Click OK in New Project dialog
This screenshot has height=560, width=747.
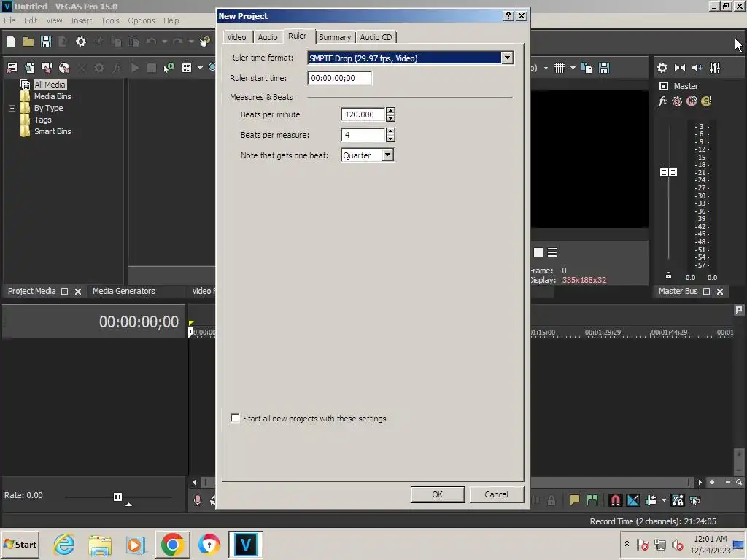[438, 494]
